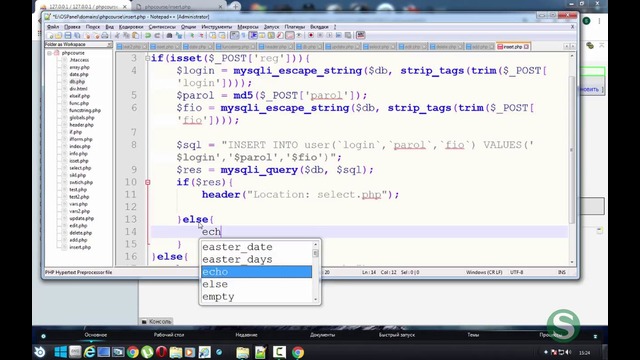Click the Документы toolbar label
640x360 pixels.
point(322,335)
